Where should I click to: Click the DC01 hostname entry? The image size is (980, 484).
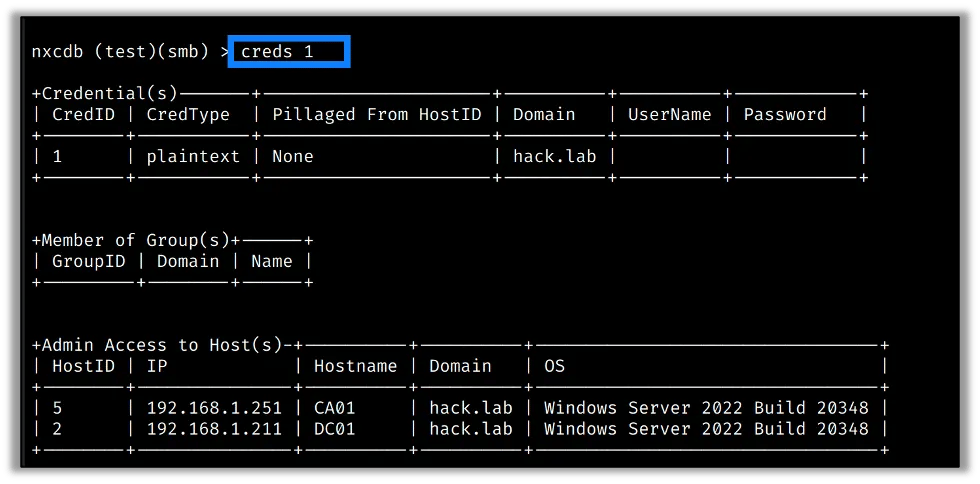[x=334, y=429]
